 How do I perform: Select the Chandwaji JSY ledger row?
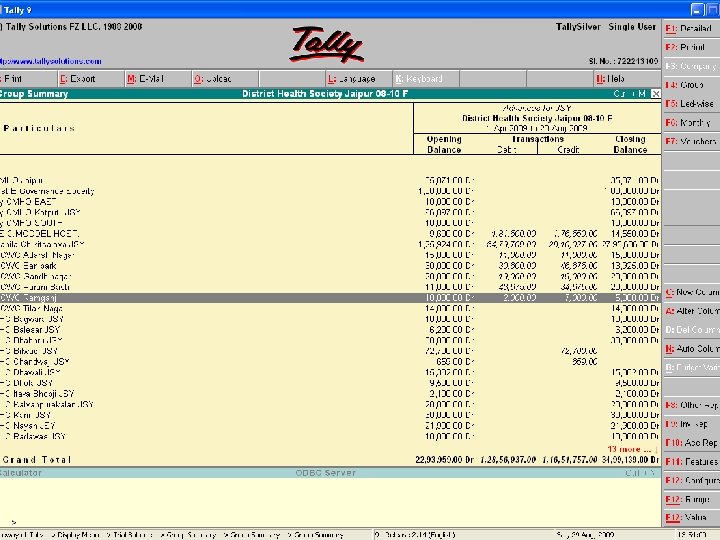(x=330, y=362)
